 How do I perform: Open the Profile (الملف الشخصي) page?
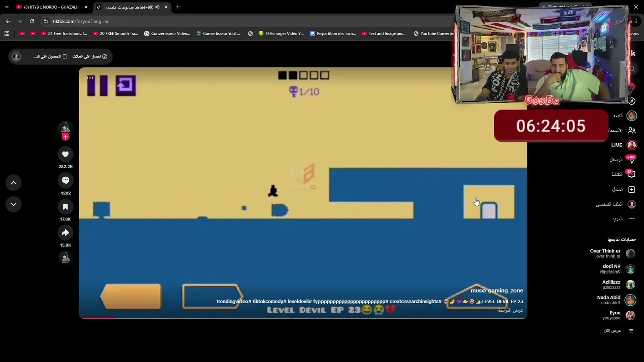(x=616, y=204)
